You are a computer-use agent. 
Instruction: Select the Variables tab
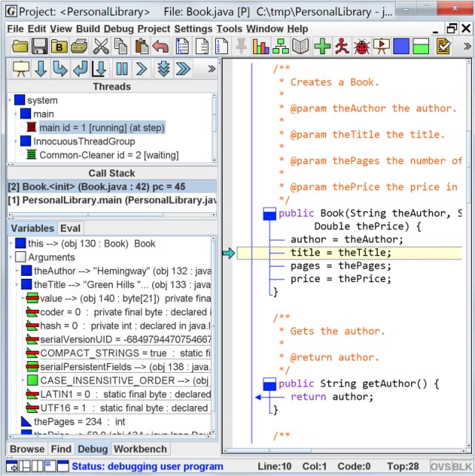point(33,228)
